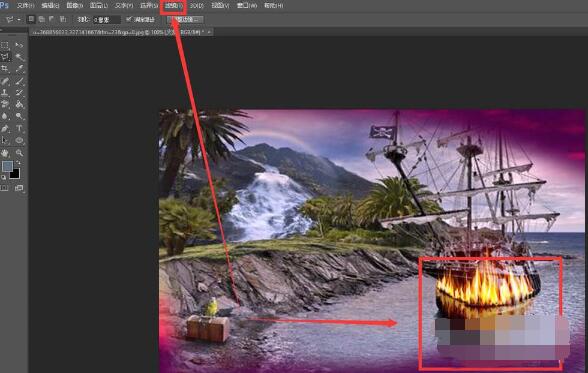588x373 pixels.
Task: Select the Crop tool
Action: 5,69
